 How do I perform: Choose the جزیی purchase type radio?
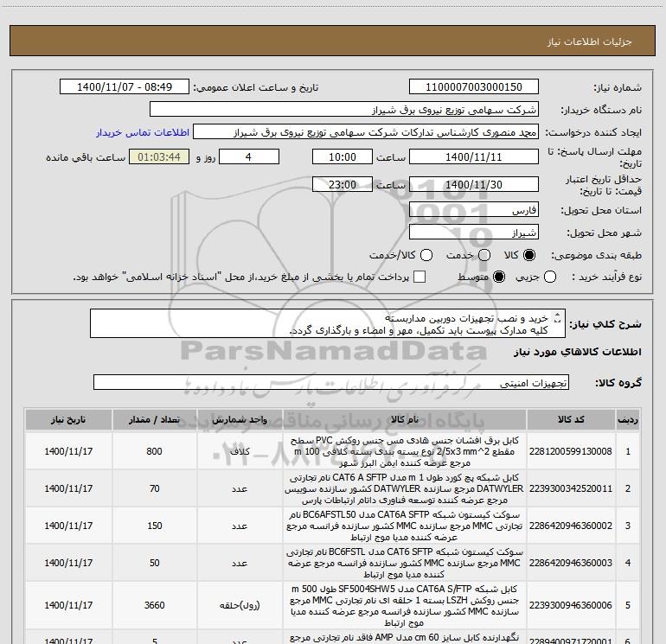pos(550,277)
